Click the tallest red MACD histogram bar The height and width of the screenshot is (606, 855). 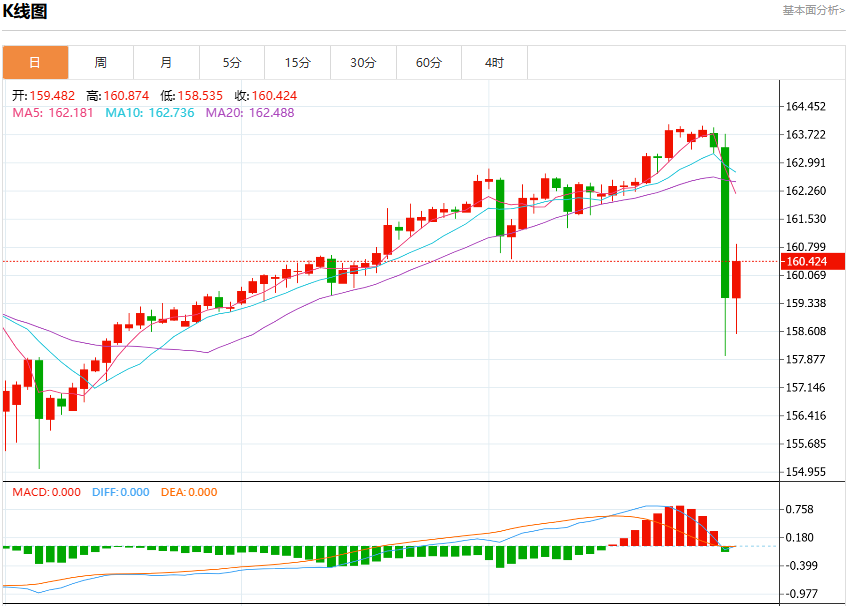[680, 526]
